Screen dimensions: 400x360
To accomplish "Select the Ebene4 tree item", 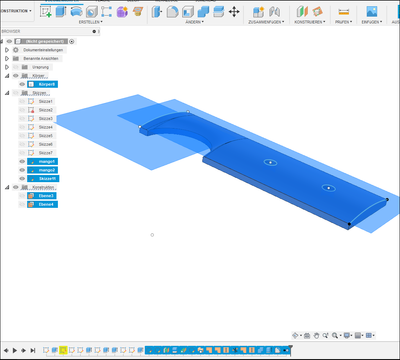I will [42, 204].
